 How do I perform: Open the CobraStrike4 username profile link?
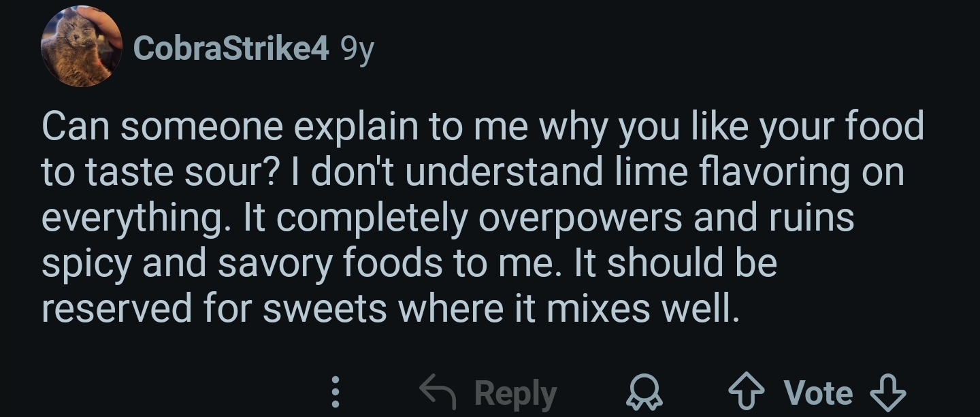click(x=231, y=48)
